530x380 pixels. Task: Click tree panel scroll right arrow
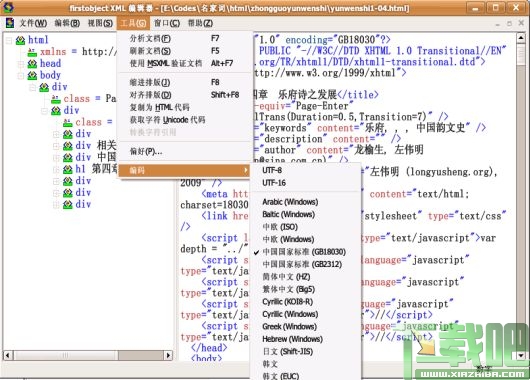(168, 355)
